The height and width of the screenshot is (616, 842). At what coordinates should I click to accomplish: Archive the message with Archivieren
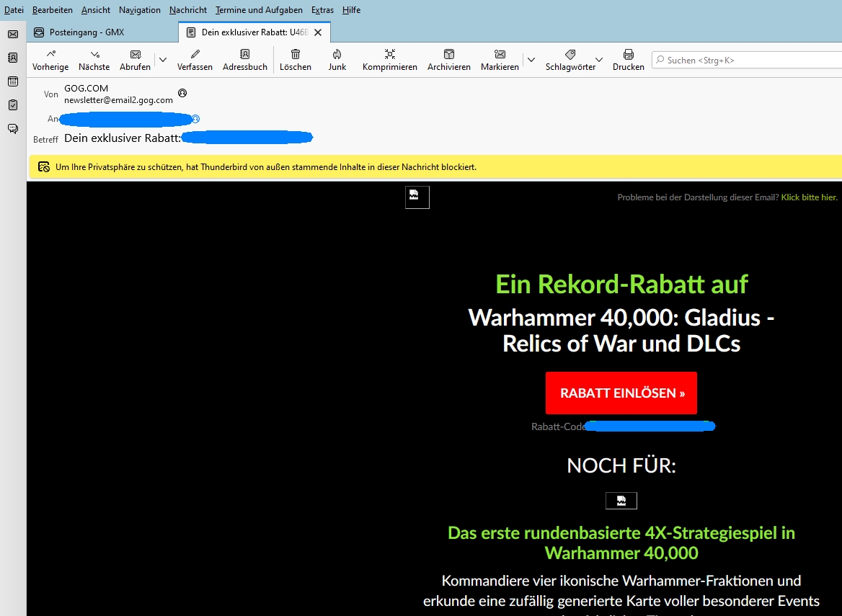pyautogui.click(x=449, y=60)
